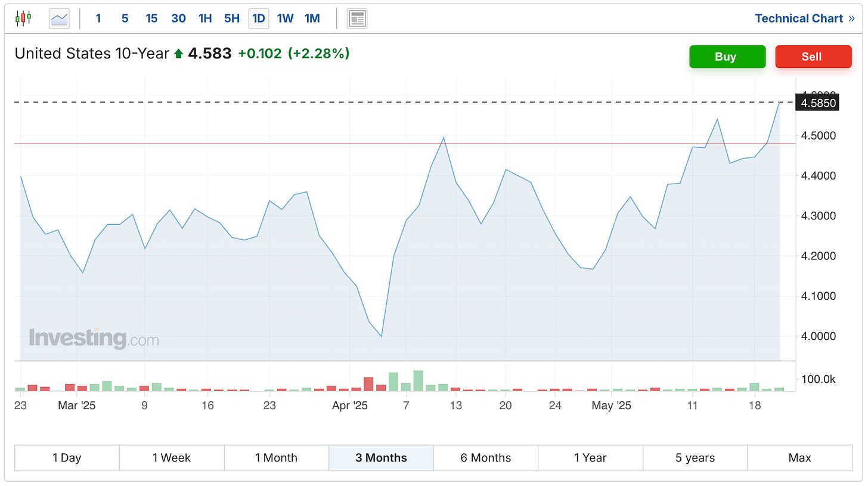
Task: Switch range to Max
Action: pos(800,458)
